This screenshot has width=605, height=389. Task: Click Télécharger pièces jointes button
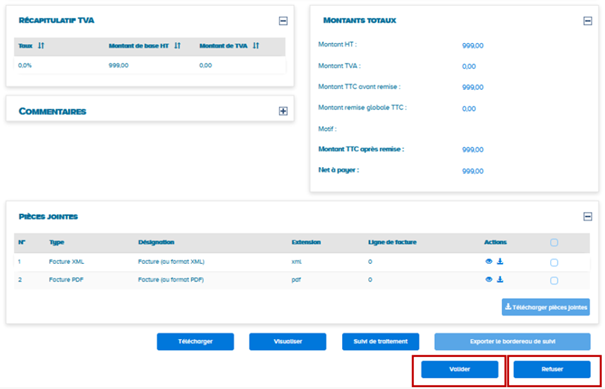pos(546,307)
